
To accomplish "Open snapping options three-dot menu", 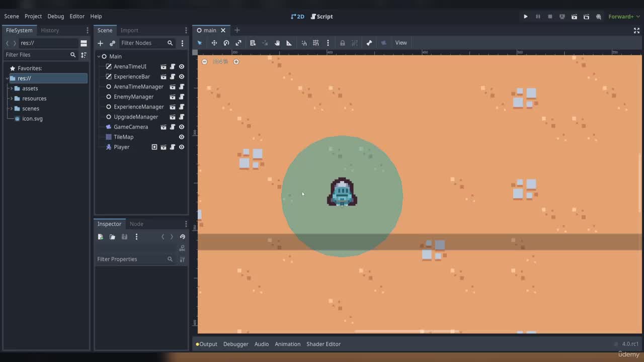I will point(328,43).
